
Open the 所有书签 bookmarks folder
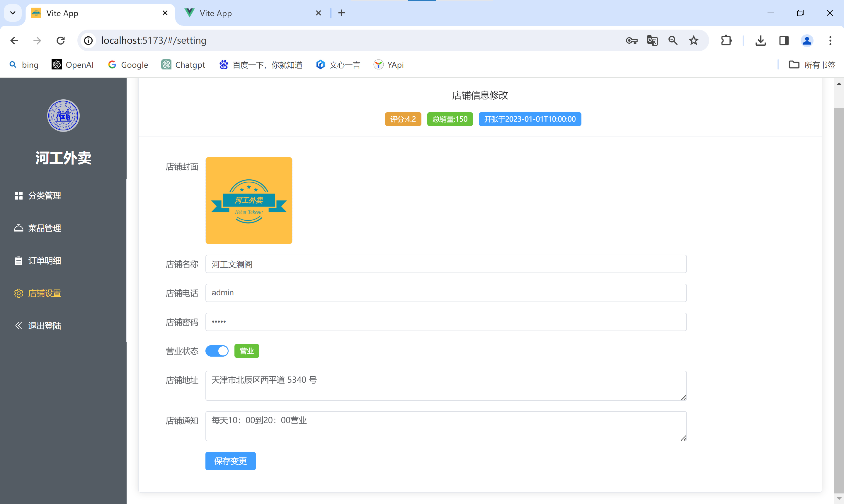click(812, 64)
